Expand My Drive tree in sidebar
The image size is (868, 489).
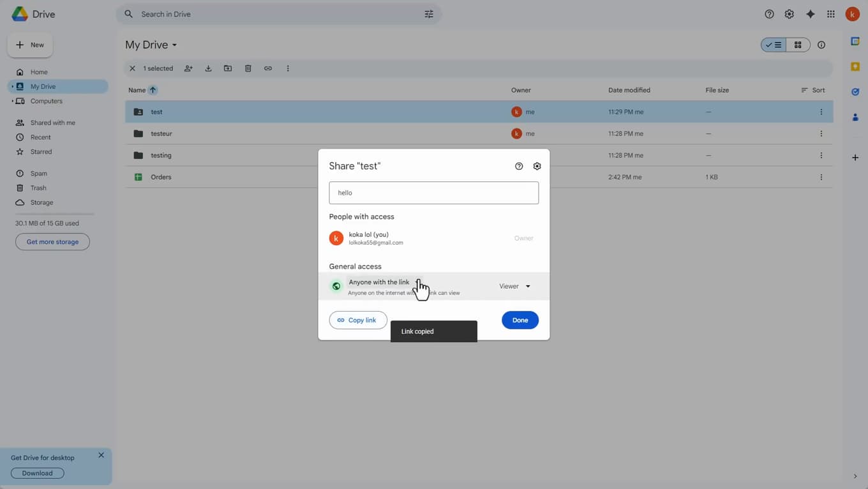pos(12,86)
